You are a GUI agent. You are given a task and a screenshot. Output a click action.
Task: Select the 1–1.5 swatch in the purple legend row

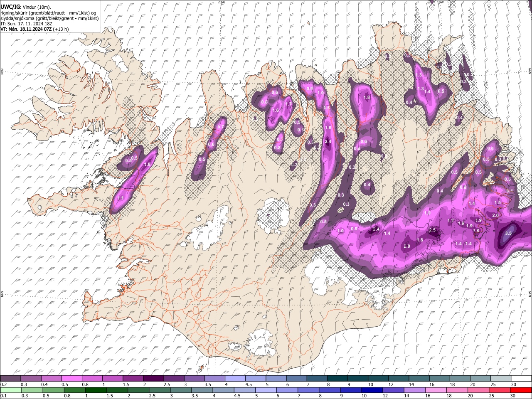pyautogui.click(x=113, y=379)
